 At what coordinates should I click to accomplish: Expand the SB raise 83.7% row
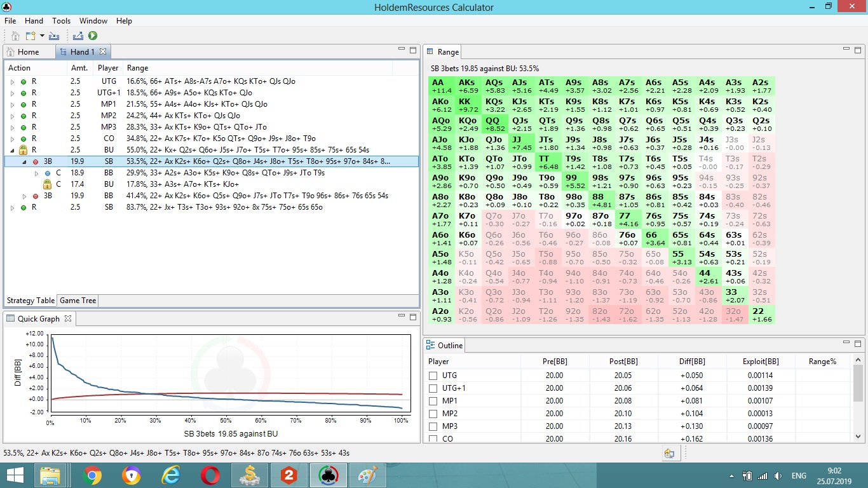12,208
